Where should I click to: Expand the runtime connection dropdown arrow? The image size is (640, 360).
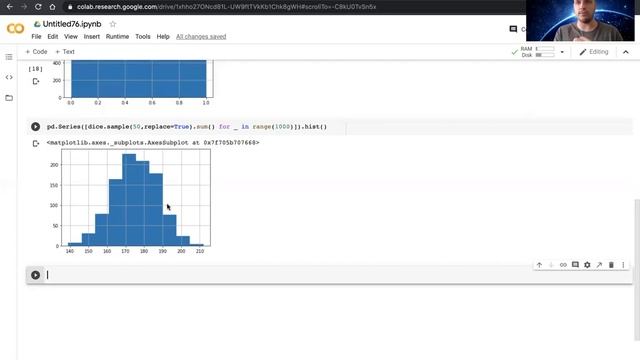click(562, 52)
